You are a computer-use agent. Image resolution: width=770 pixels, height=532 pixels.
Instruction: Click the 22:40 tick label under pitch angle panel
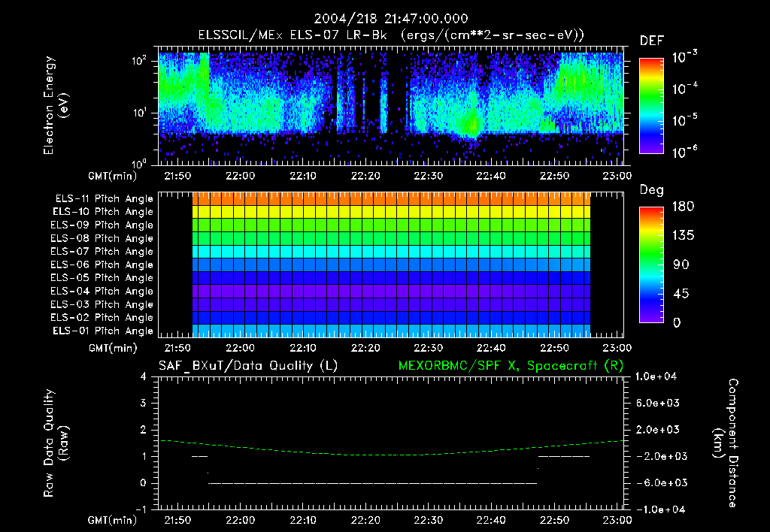coord(491,349)
